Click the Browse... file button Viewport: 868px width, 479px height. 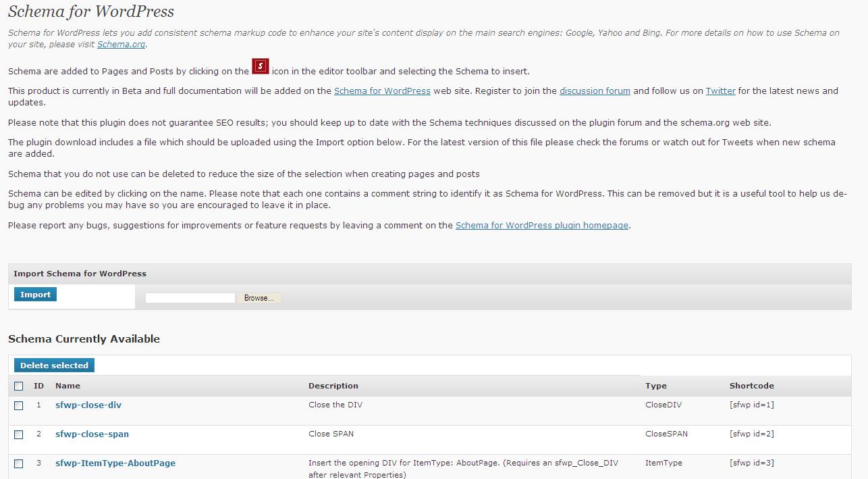(x=259, y=298)
